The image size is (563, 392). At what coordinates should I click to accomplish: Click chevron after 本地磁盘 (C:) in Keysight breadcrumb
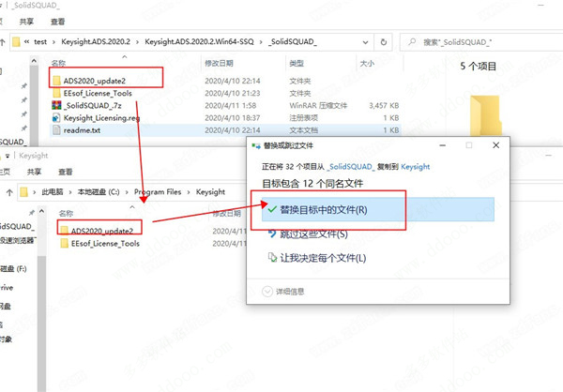coord(127,192)
